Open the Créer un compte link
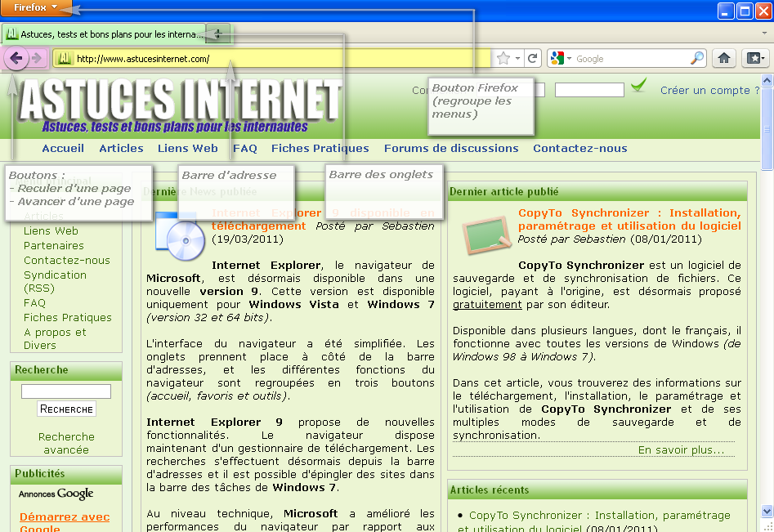This screenshot has height=532, width=774. (709, 91)
